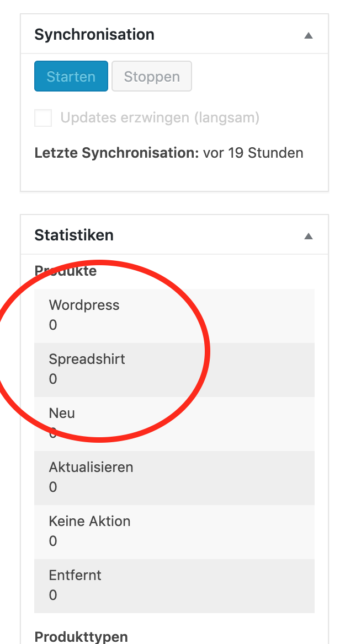Image resolution: width=340 pixels, height=644 pixels.
Task: Enable the Updates erzwingen checkbox
Action: (x=43, y=118)
